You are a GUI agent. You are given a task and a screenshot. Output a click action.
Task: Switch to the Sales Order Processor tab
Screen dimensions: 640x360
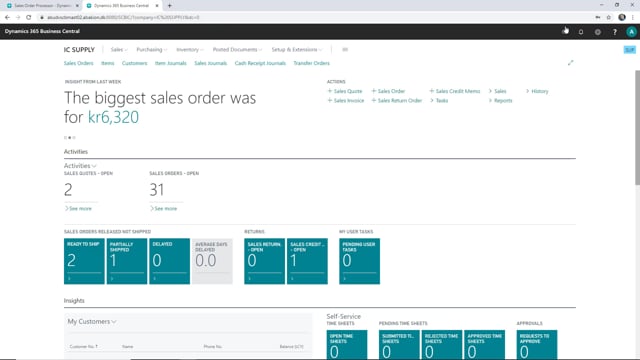pyautogui.click(x=42, y=6)
